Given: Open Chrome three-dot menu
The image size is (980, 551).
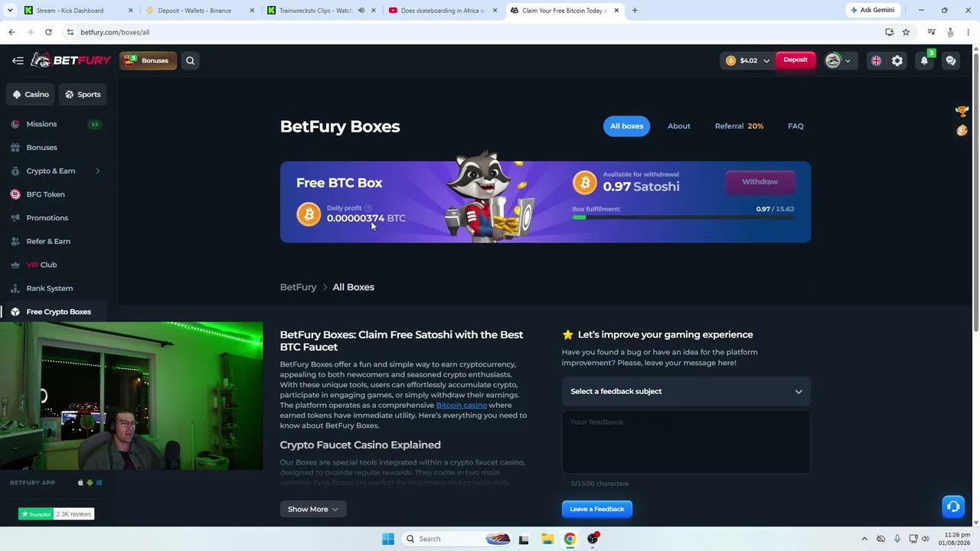Looking at the screenshot, I should pyautogui.click(x=969, y=32).
